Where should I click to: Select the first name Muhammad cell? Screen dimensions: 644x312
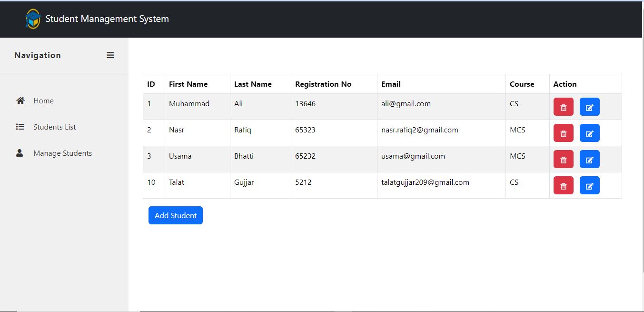tap(198, 107)
